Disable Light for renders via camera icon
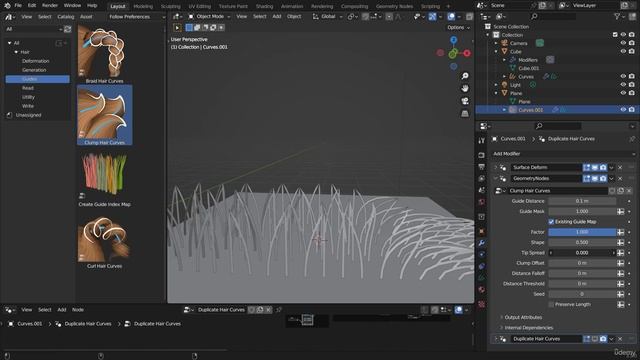Viewport: 640px width, 360px height. pyautogui.click(x=632, y=85)
